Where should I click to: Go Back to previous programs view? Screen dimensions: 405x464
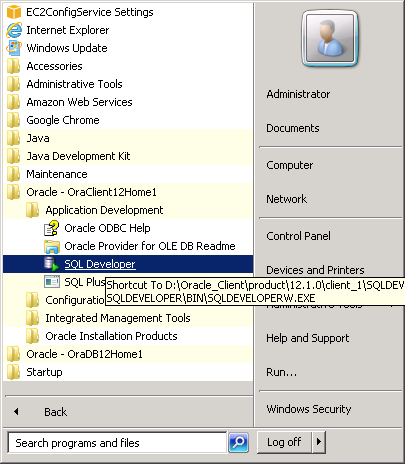pos(55,412)
